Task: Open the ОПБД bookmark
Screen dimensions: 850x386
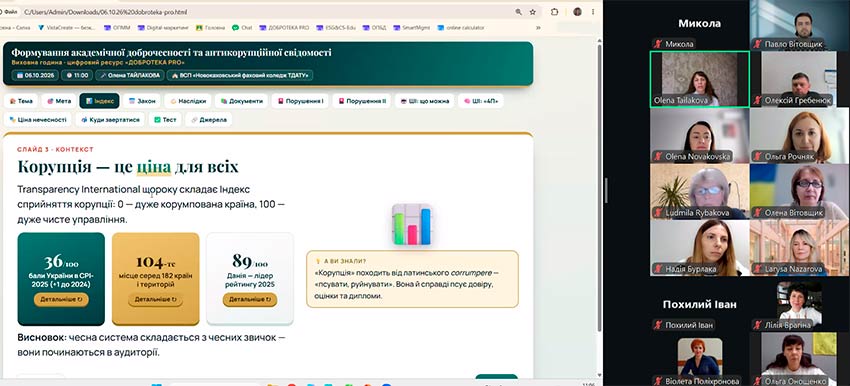Action: pos(375,28)
